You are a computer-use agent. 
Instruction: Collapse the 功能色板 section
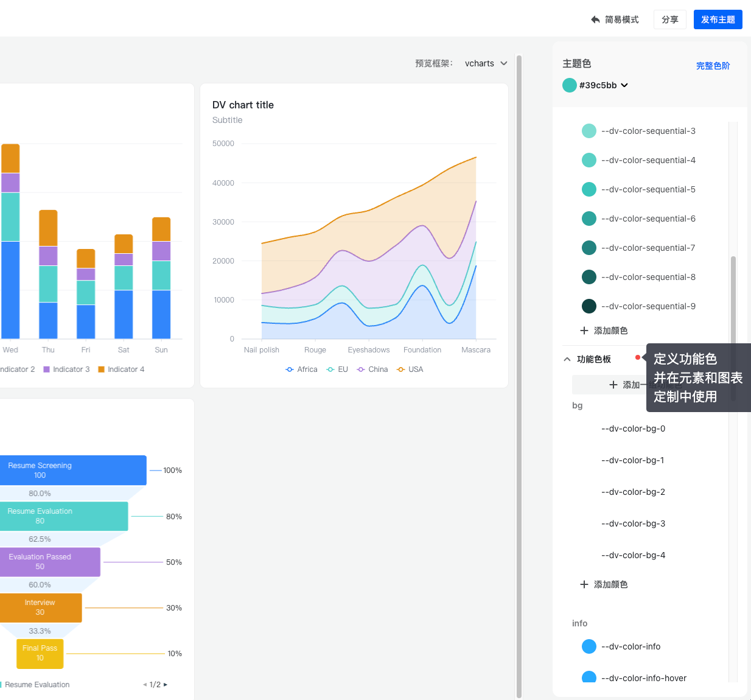click(x=567, y=359)
